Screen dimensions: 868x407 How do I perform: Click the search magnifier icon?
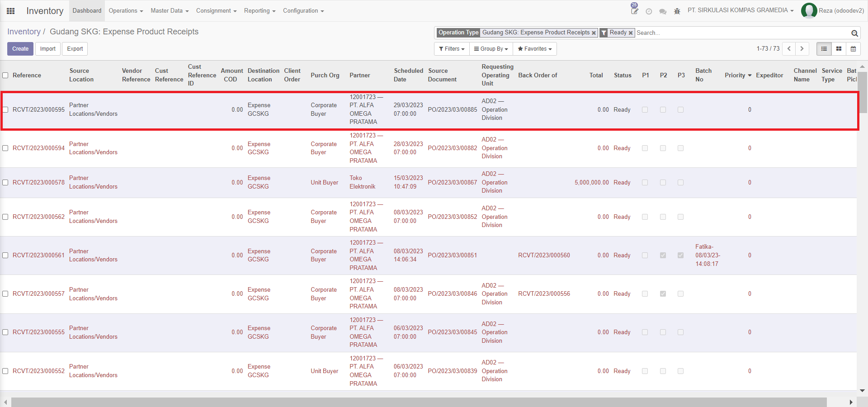[854, 33]
